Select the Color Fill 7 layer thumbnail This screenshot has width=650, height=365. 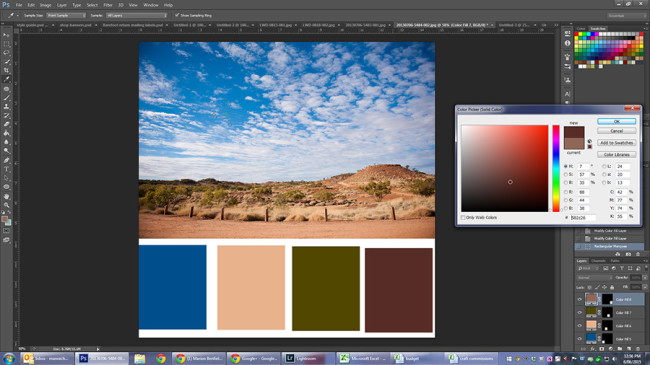coord(591,311)
